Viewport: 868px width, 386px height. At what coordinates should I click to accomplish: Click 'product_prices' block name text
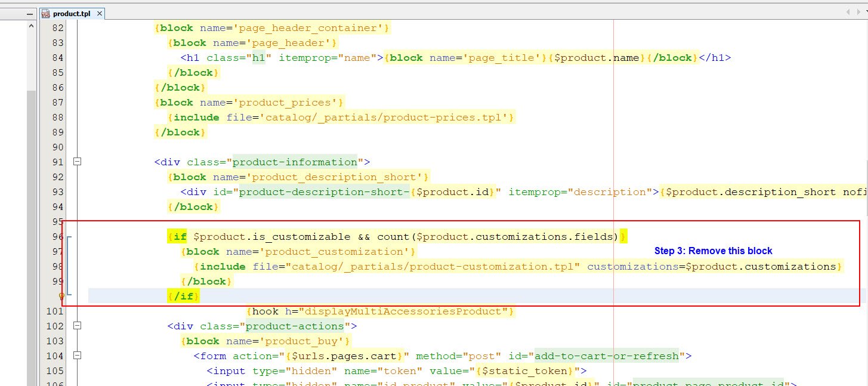coord(286,103)
